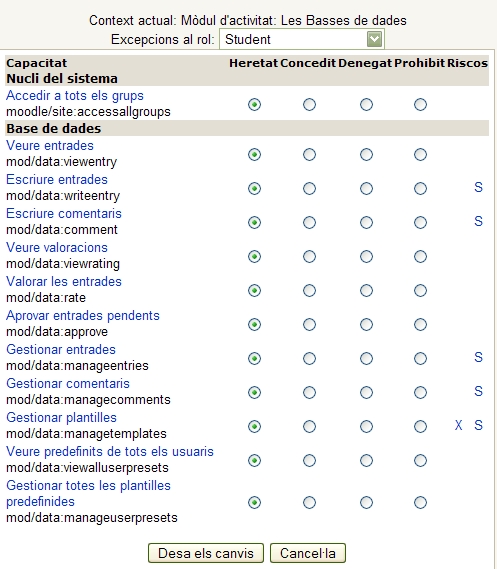Select Heretat for Gestionar totes les plantilles predefinides

[254, 503]
